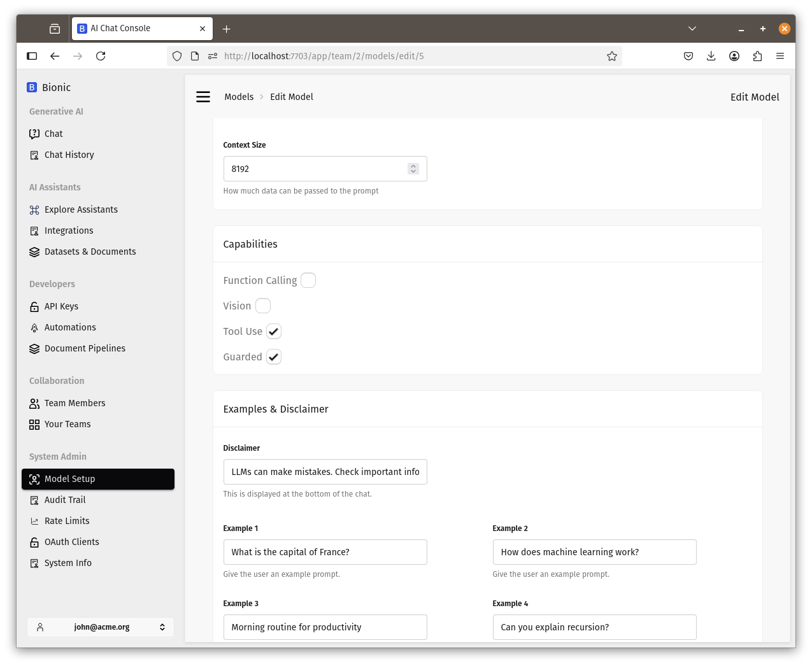
Task: Enable the Function Calling checkbox
Action: tap(308, 281)
